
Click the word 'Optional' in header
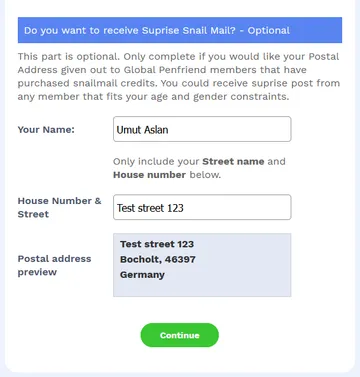click(269, 30)
